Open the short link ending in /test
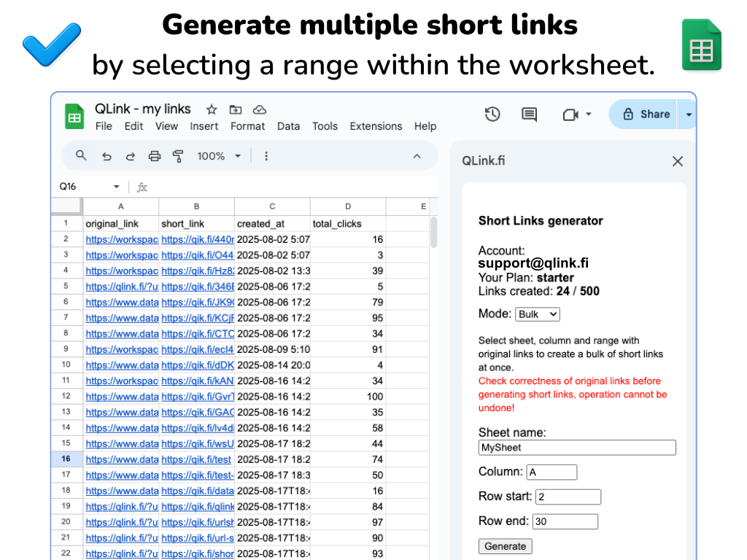The width and height of the screenshot is (747, 560). [196, 459]
